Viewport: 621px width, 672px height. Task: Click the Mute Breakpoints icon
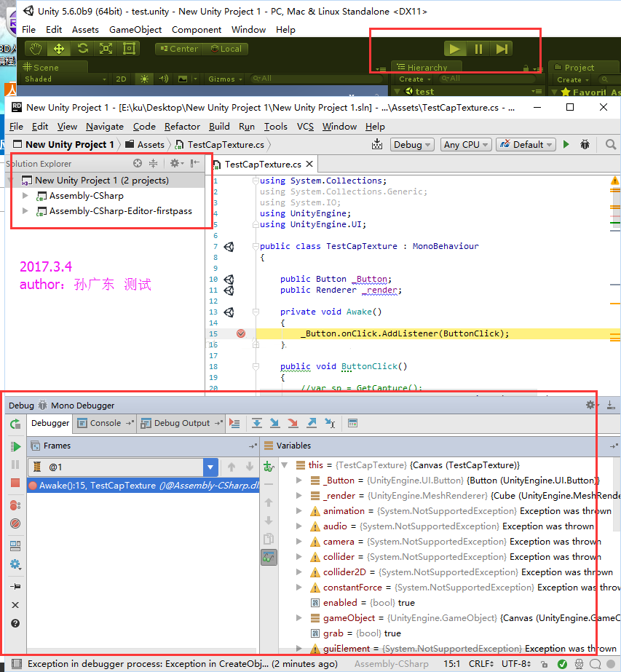coord(15,523)
